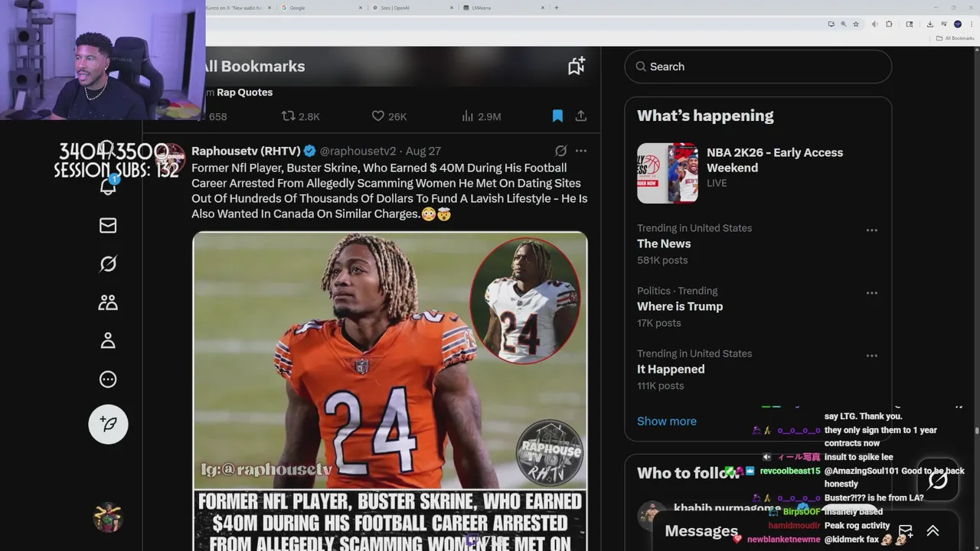Open the browser profile avatar
This screenshot has width=980, height=551.
click(x=957, y=24)
